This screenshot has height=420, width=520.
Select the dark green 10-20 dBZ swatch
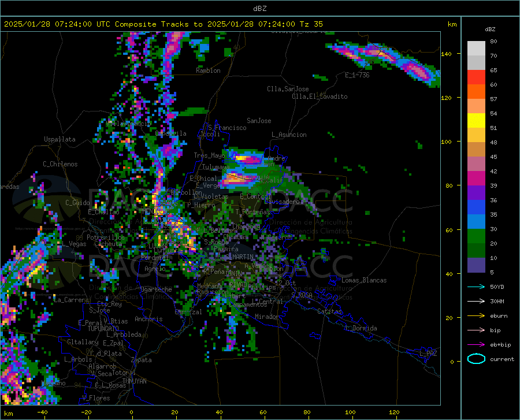pos(476,251)
